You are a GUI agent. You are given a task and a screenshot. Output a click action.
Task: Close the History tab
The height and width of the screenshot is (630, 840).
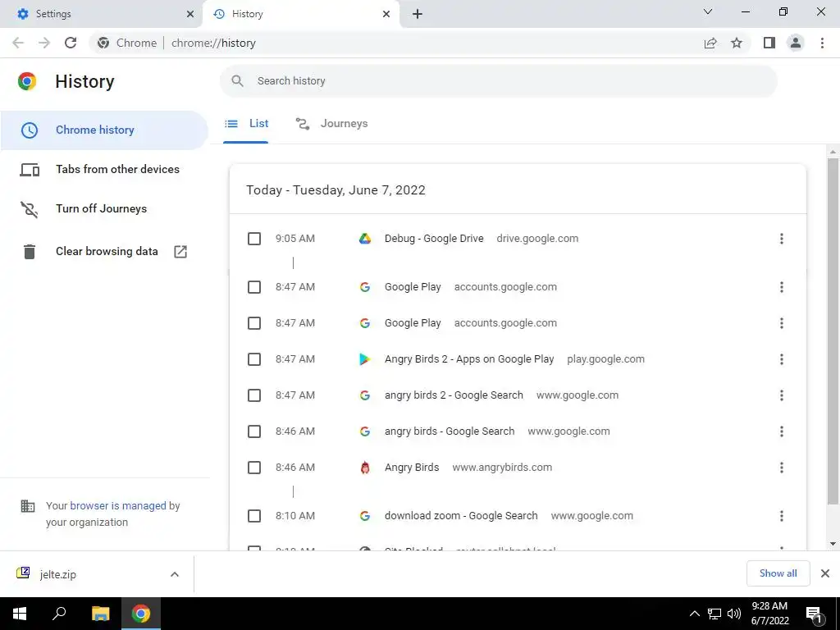click(x=386, y=14)
